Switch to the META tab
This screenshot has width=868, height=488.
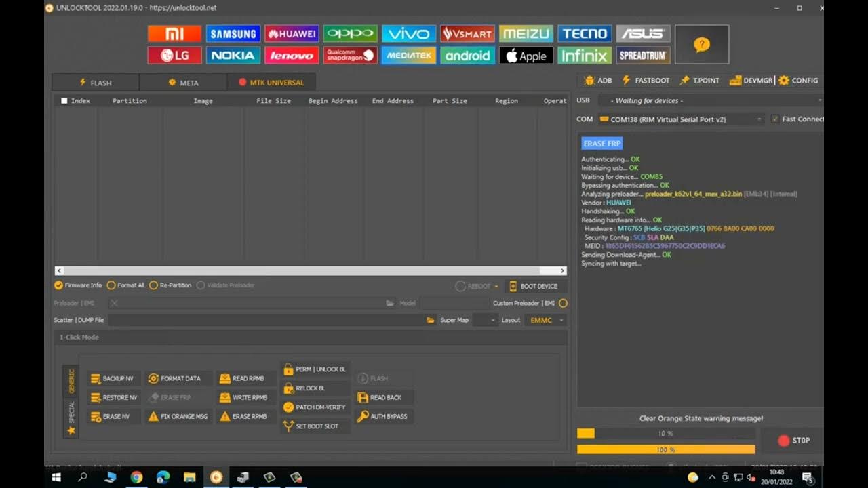tap(183, 83)
